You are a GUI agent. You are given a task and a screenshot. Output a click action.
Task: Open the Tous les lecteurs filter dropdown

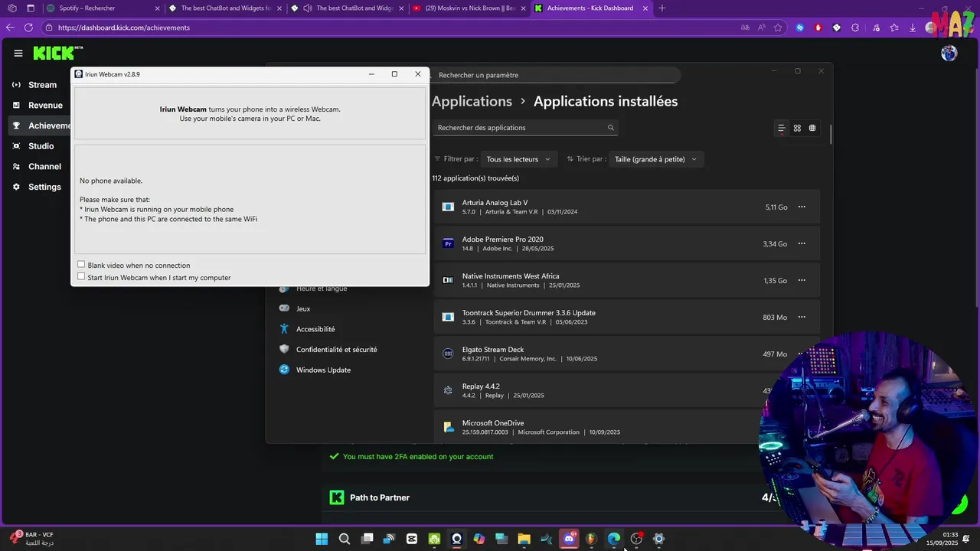point(518,159)
